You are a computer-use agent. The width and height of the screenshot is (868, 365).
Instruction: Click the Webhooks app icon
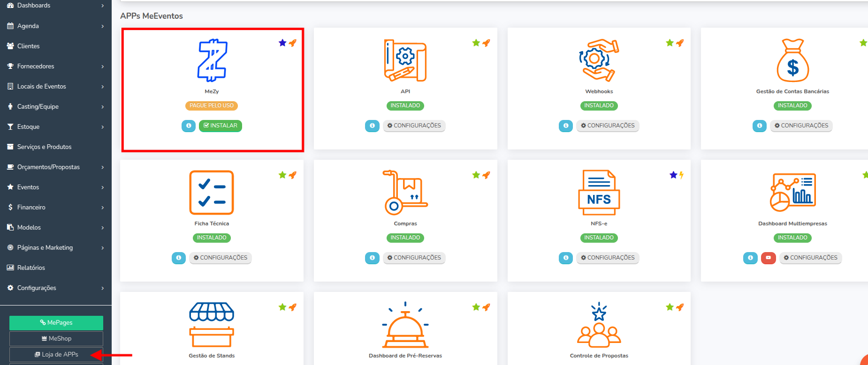click(x=599, y=60)
